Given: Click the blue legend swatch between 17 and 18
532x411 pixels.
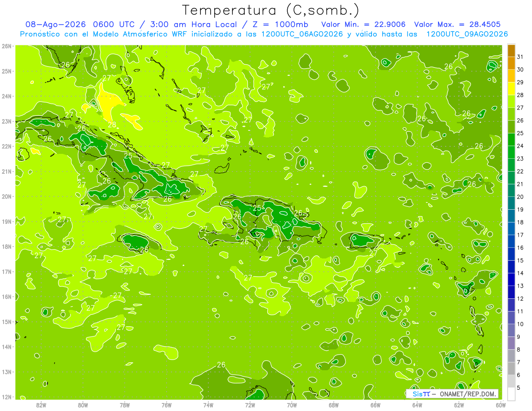Looking at the screenshot, I should [x=511, y=228].
